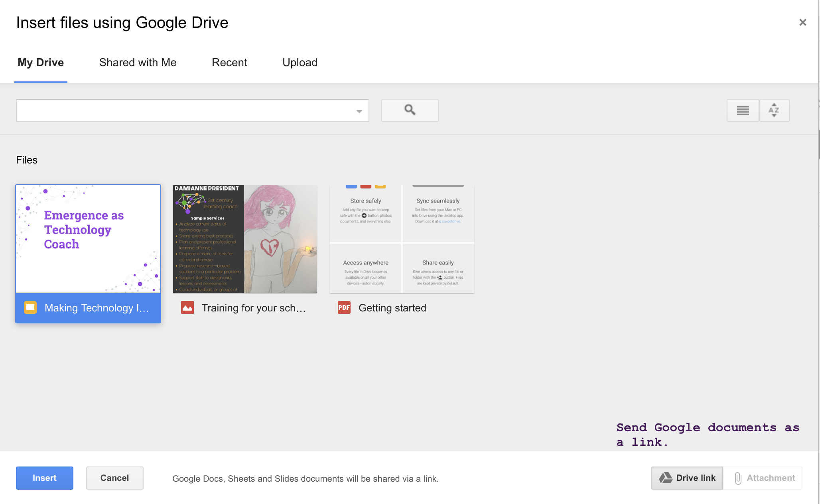The height and width of the screenshot is (504, 820).
Task: Switch to the Recent tab
Action: click(229, 63)
